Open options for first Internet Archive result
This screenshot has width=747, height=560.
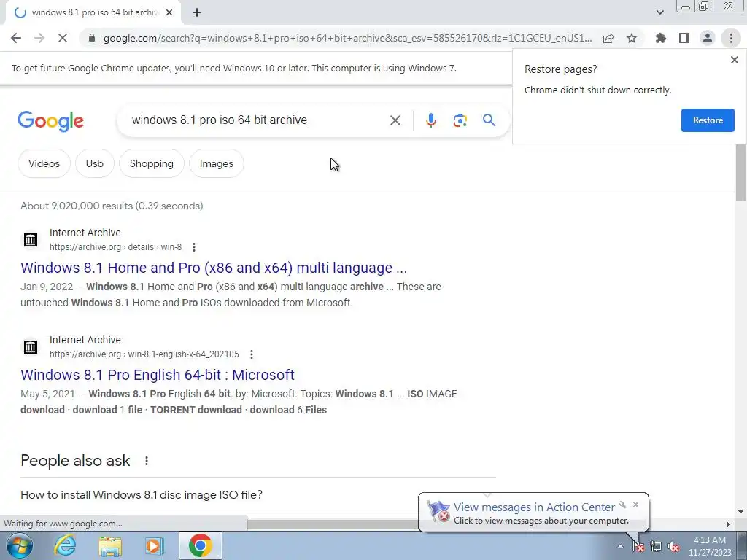pos(194,247)
